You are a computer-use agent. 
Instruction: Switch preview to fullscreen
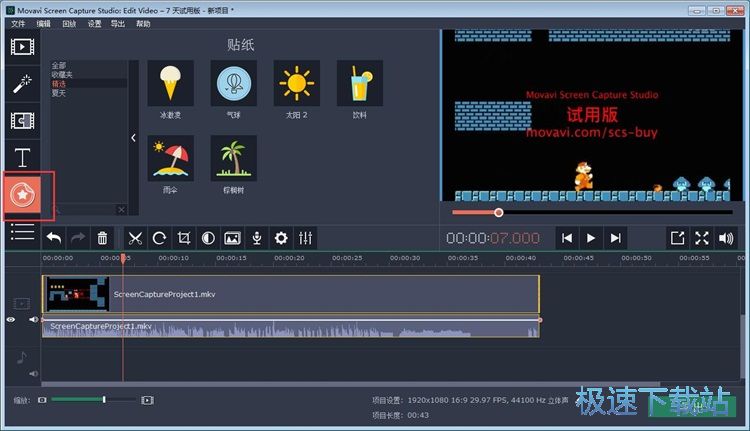[x=702, y=238]
